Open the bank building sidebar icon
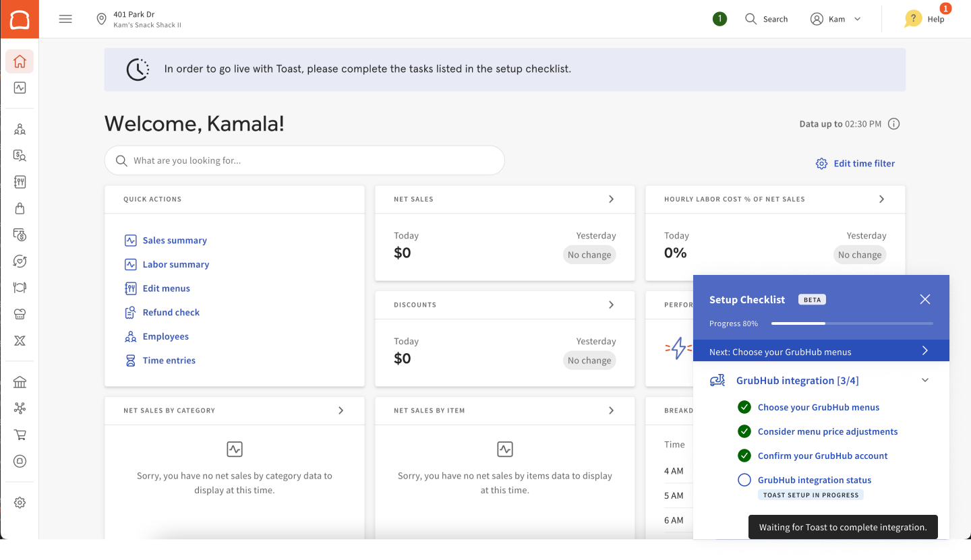 pyautogui.click(x=20, y=382)
